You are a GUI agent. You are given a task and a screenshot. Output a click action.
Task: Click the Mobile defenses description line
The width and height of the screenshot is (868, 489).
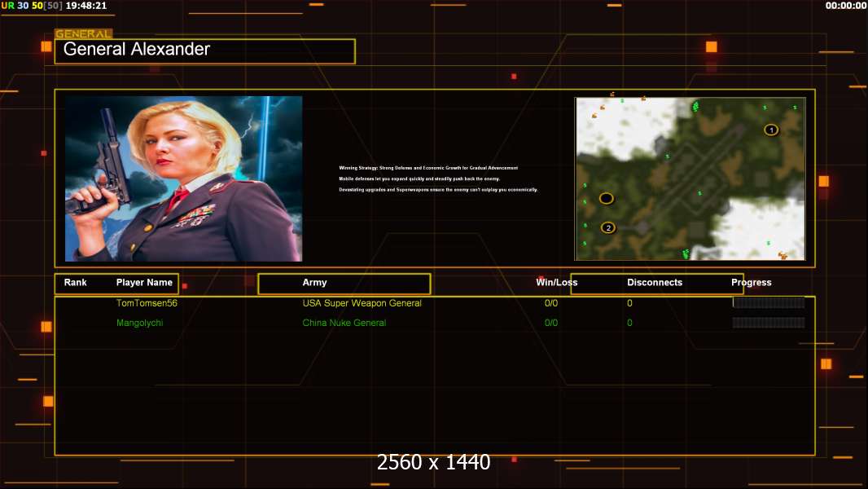point(419,178)
